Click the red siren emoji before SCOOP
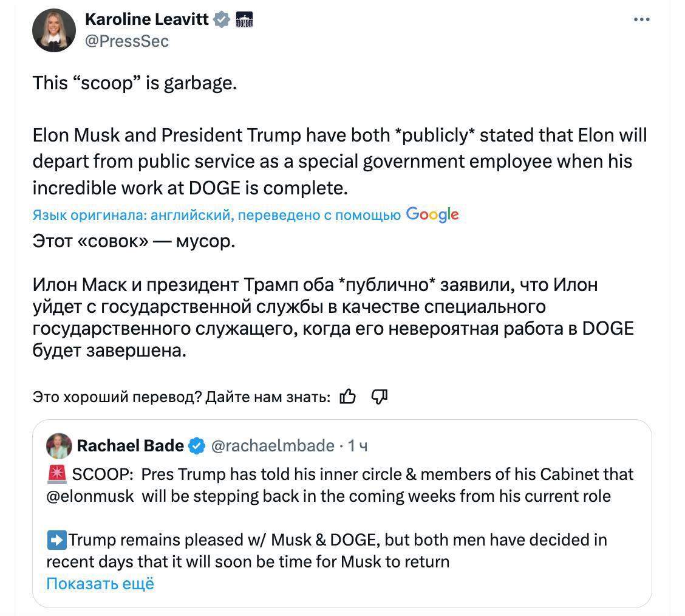The image size is (685, 616). tap(56, 474)
